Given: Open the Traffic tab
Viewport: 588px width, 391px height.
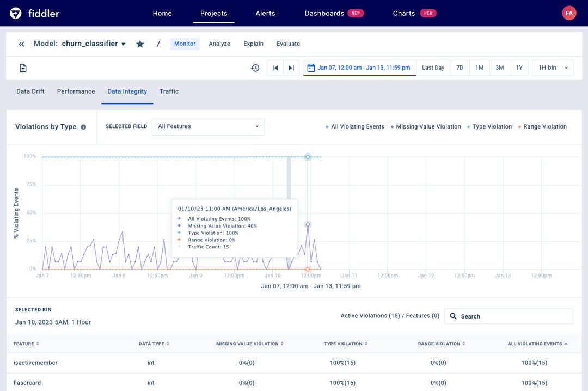Looking at the screenshot, I should click(x=169, y=91).
